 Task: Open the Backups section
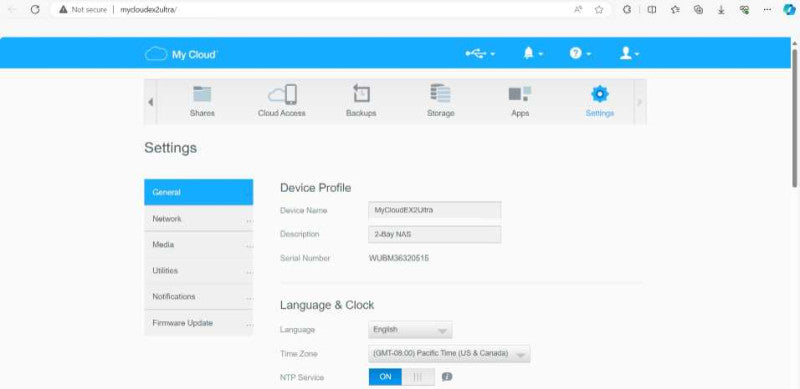click(361, 101)
